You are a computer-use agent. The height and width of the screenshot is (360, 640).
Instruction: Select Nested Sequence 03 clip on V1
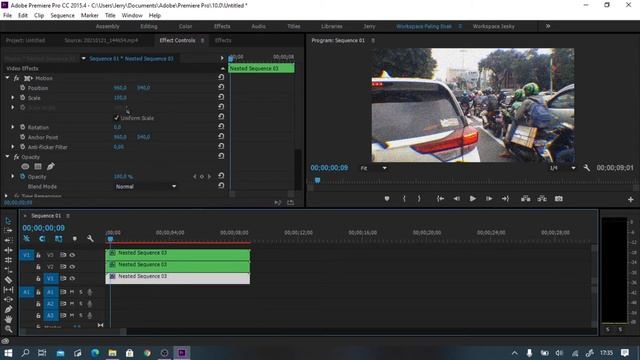point(178,278)
